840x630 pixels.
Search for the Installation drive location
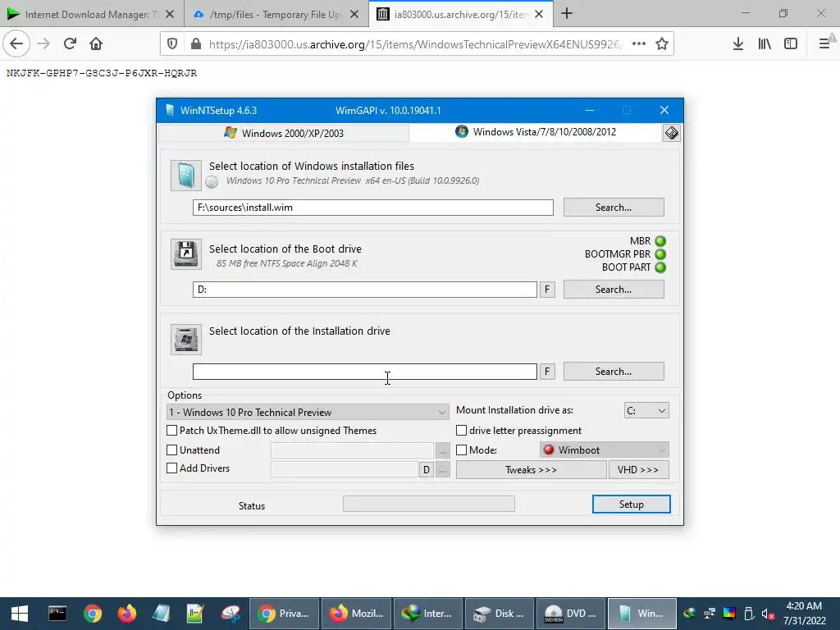pos(614,372)
